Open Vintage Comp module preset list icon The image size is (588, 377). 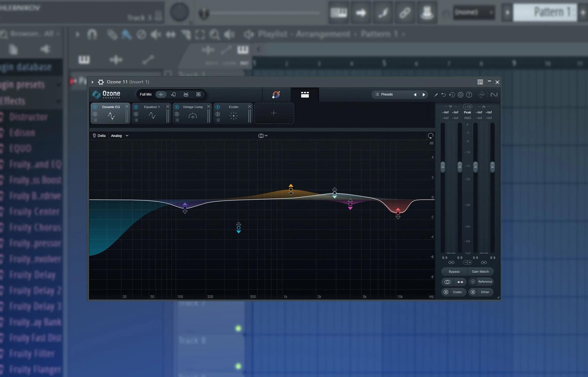(x=177, y=120)
